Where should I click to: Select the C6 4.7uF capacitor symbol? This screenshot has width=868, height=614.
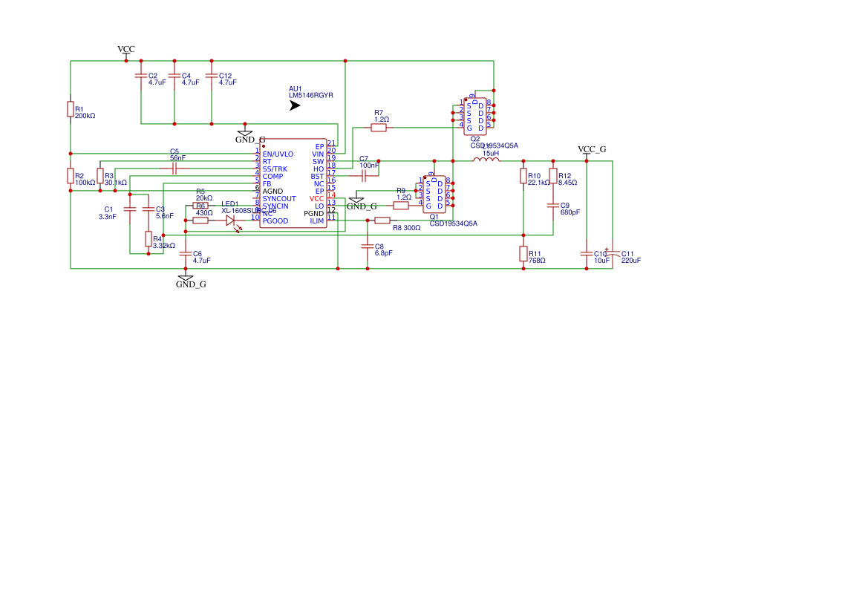186,254
